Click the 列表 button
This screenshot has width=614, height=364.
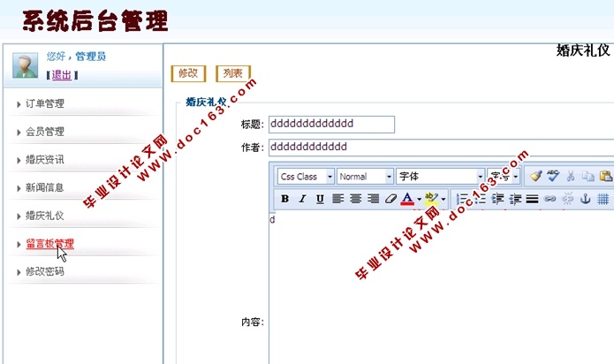tap(233, 73)
